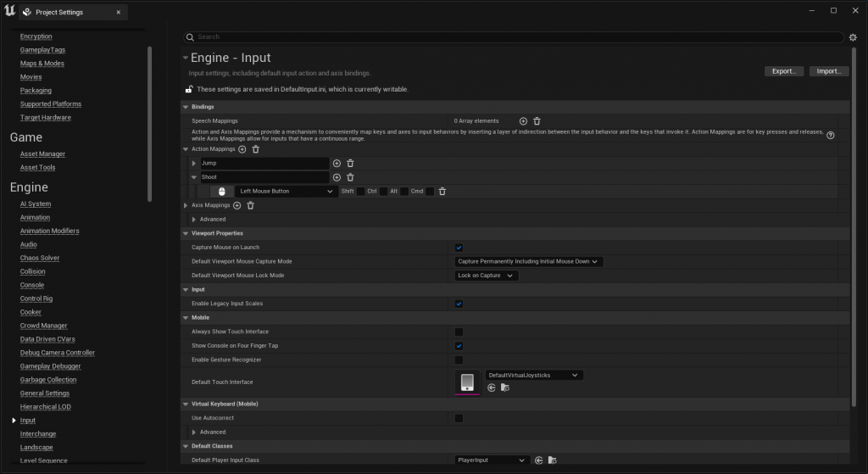Add a key binding to the Shoot action
This screenshot has width=868, height=474.
337,177
